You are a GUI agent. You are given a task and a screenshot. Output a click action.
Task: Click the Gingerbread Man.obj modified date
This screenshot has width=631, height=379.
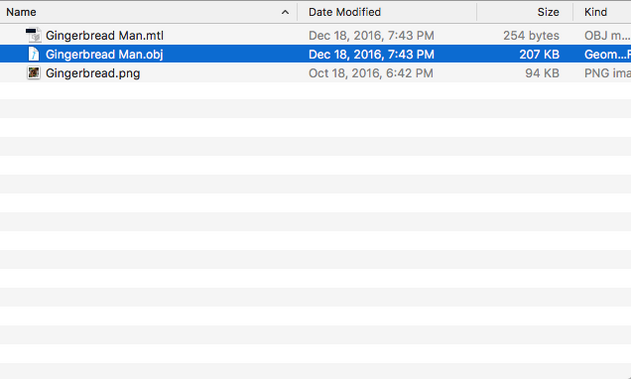371,54
